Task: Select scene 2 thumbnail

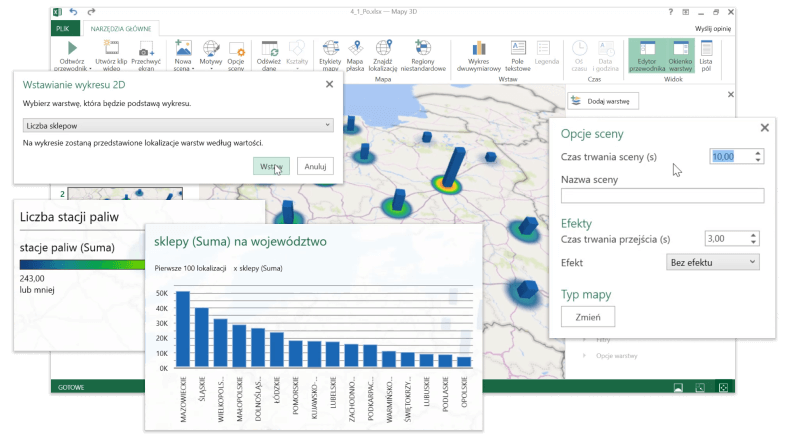Action: 125,194
